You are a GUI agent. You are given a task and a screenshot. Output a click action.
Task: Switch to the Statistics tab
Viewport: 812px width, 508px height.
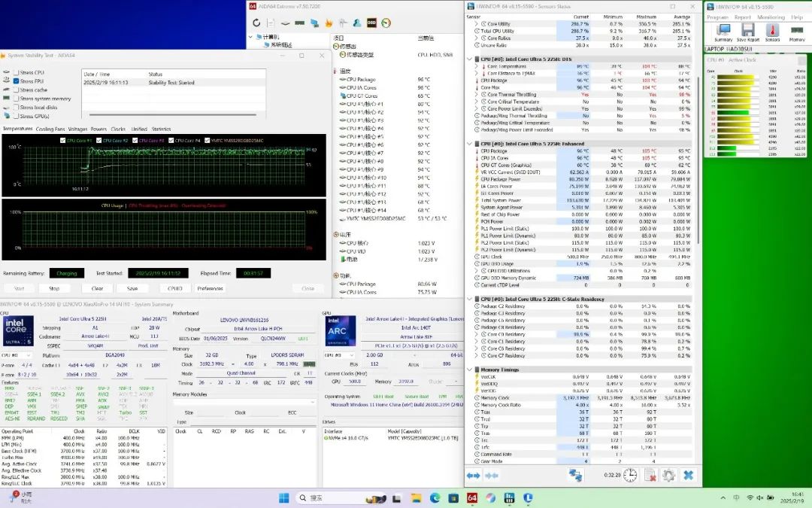click(x=161, y=129)
